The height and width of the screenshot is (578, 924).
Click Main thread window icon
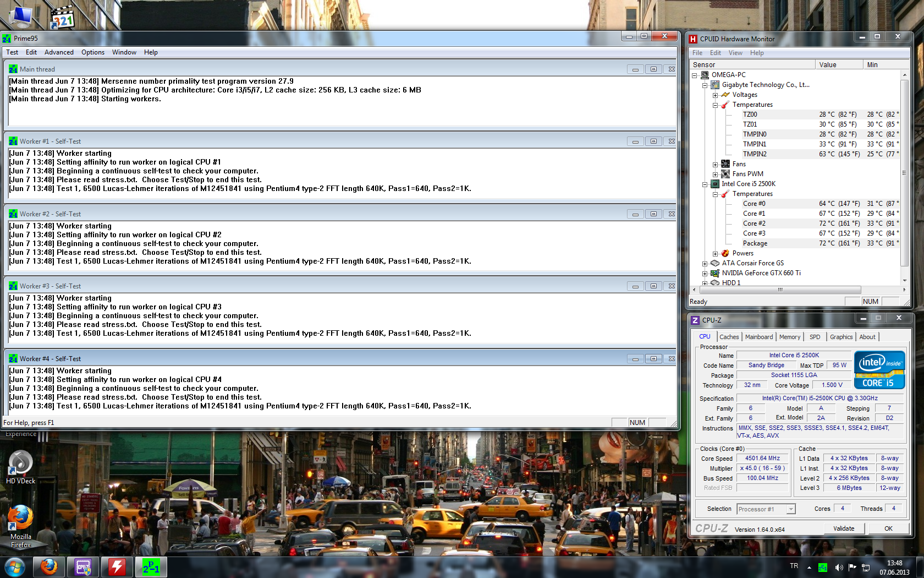coord(13,69)
